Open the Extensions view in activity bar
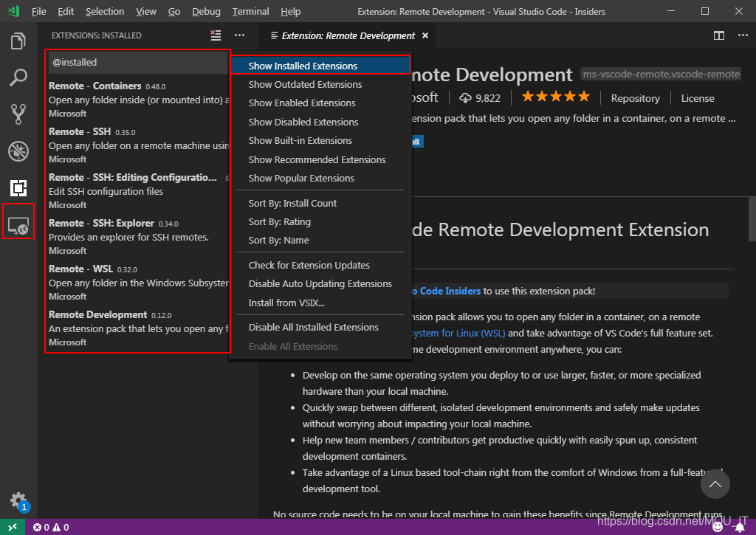 click(18, 188)
